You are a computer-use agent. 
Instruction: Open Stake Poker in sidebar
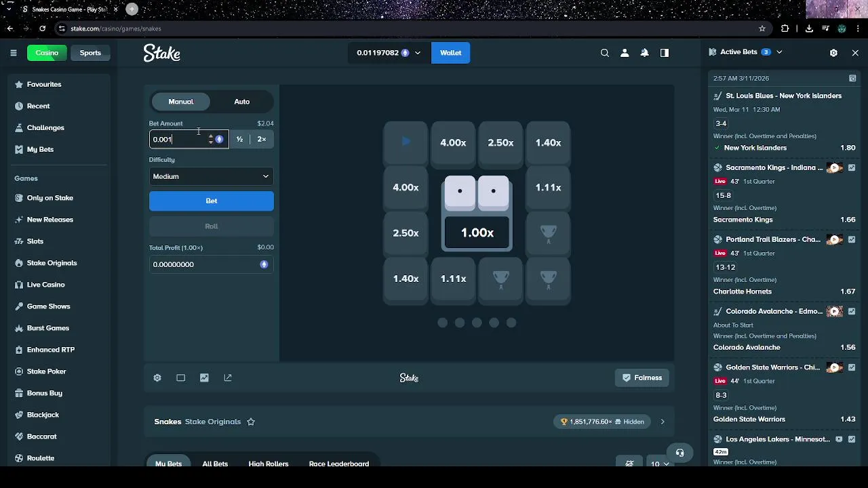47,371
